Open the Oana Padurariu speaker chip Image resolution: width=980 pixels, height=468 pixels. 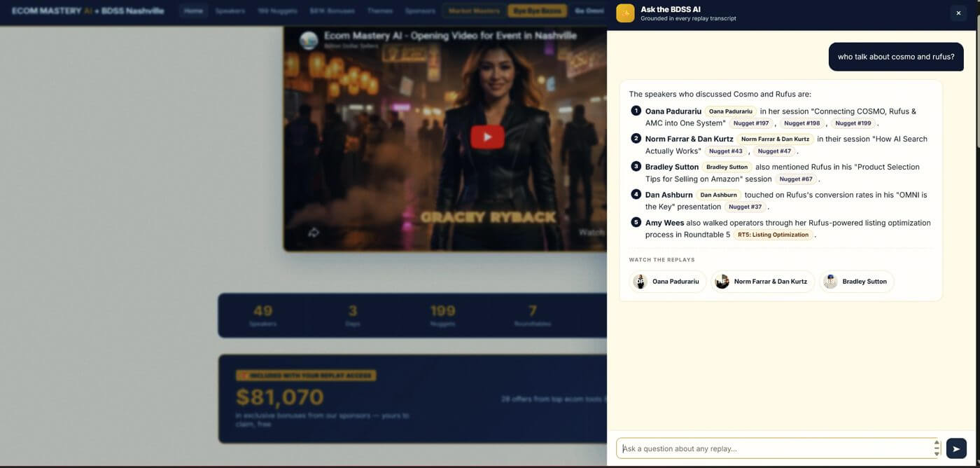pyautogui.click(x=730, y=111)
